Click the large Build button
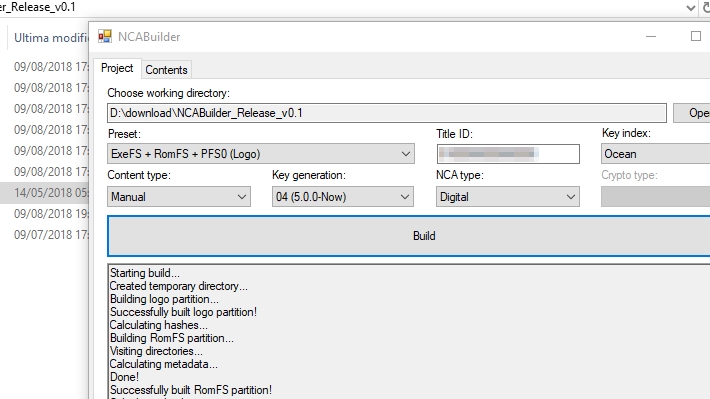Image resolution: width=710 pixels, height=399 pixels. point(409,236)
